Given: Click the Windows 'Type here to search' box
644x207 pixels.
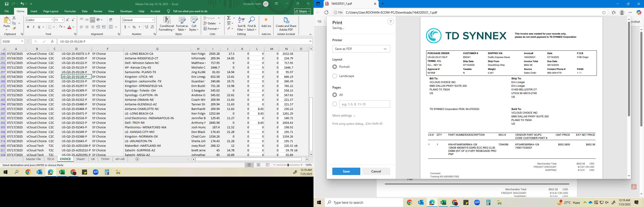Looking at the screenshot, I should point(364,202).
